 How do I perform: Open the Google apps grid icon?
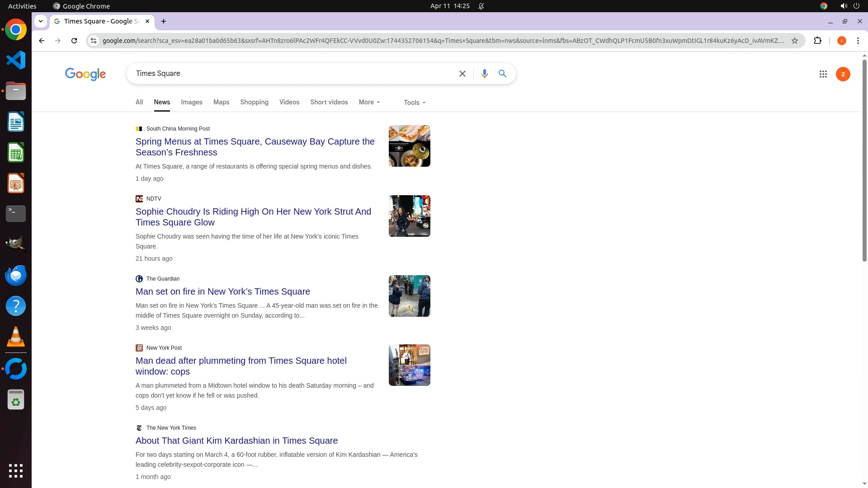[x=823, y=74]
